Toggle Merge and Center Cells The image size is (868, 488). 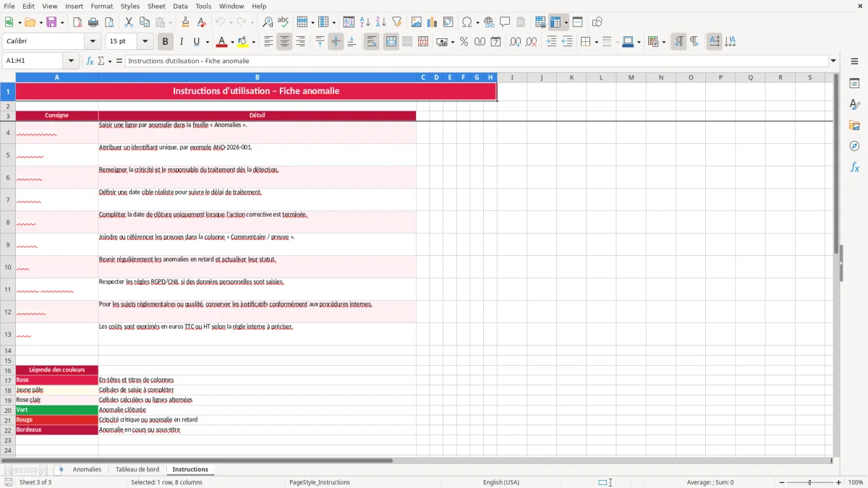(391, 42)
